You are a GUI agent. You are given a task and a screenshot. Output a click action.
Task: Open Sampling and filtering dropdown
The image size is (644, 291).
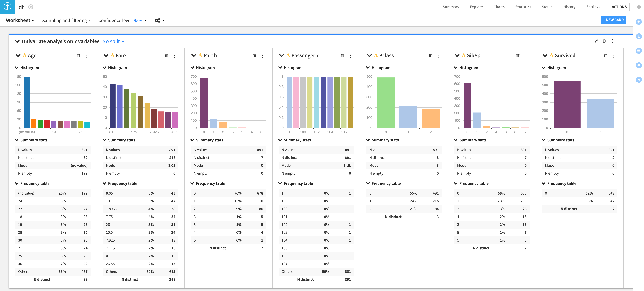(x=67, y=21)
